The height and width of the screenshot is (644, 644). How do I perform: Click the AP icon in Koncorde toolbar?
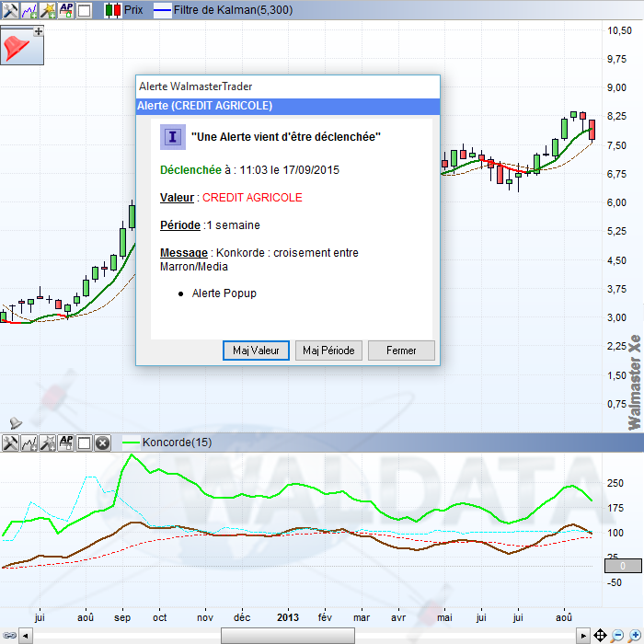tap(66, 443)
